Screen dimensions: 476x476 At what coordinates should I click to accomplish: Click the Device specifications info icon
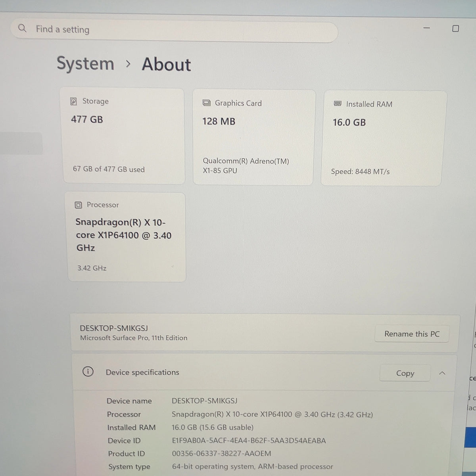tap(88, 372)
